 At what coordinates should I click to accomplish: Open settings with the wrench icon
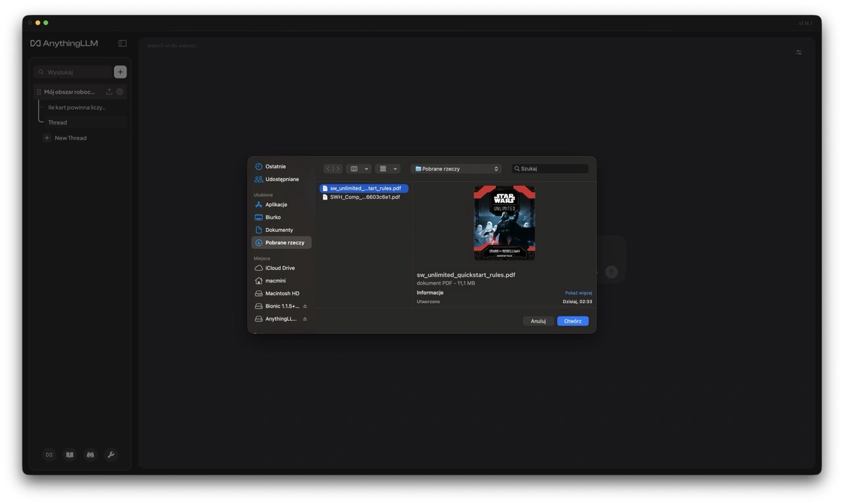tap(111, 455)
